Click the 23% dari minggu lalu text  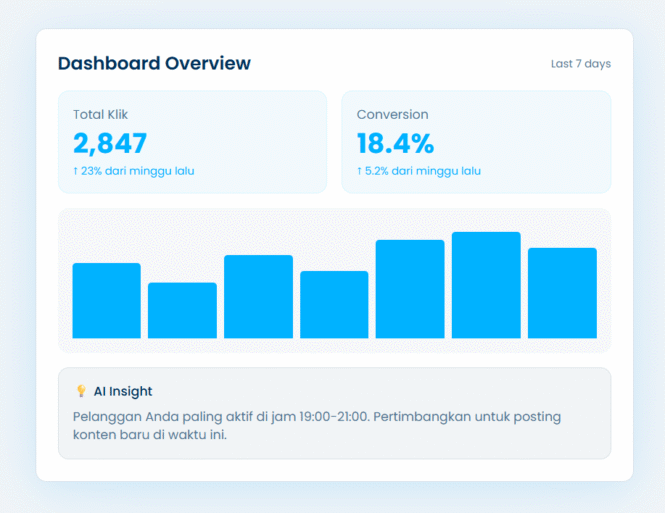point(139,171)
